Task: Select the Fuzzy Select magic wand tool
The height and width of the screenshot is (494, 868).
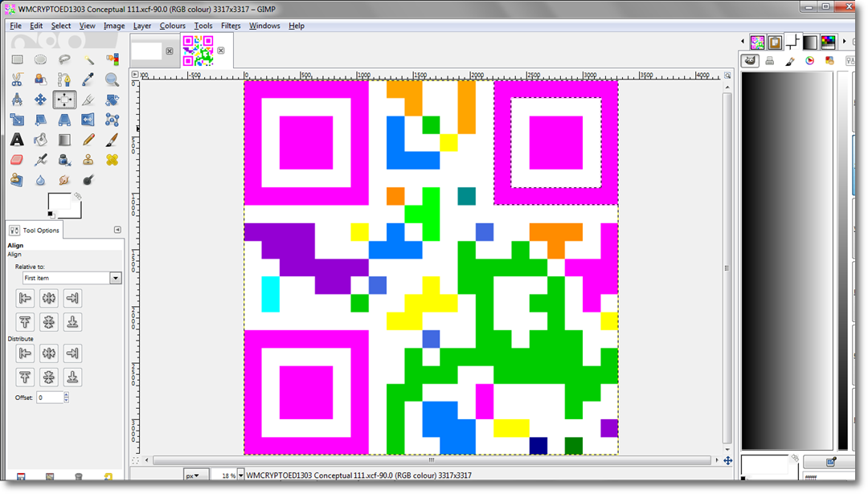Action: (88, 59)
